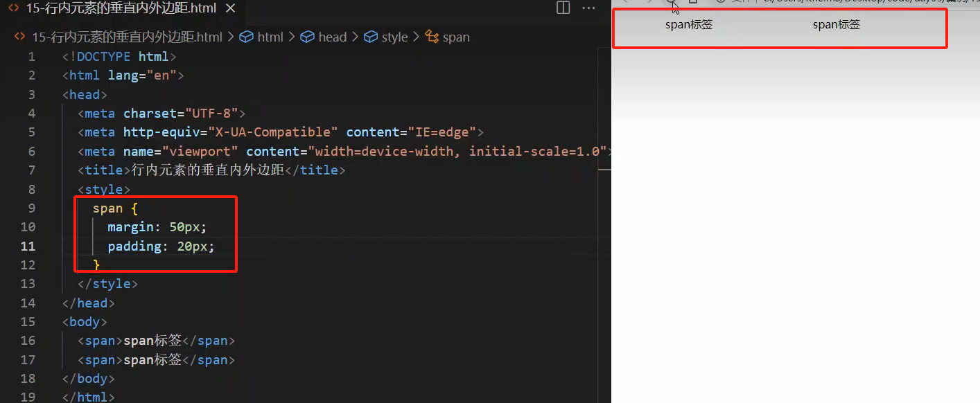980x403 pixels.
Task: Place the cursor on the line 17 span element
Action: click(157, 359)
